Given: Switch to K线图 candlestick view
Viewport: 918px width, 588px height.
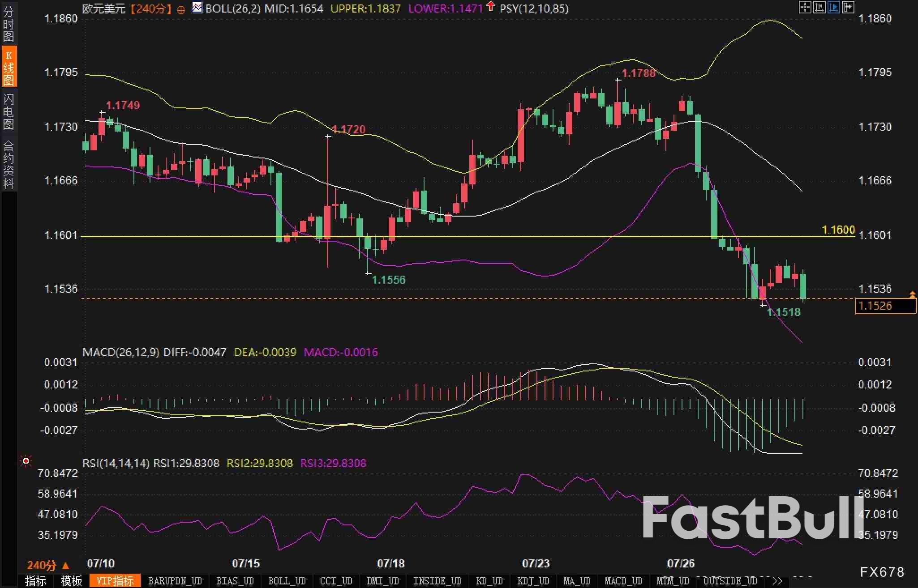Looking at the screenshot, I should (x=9, y=67).
